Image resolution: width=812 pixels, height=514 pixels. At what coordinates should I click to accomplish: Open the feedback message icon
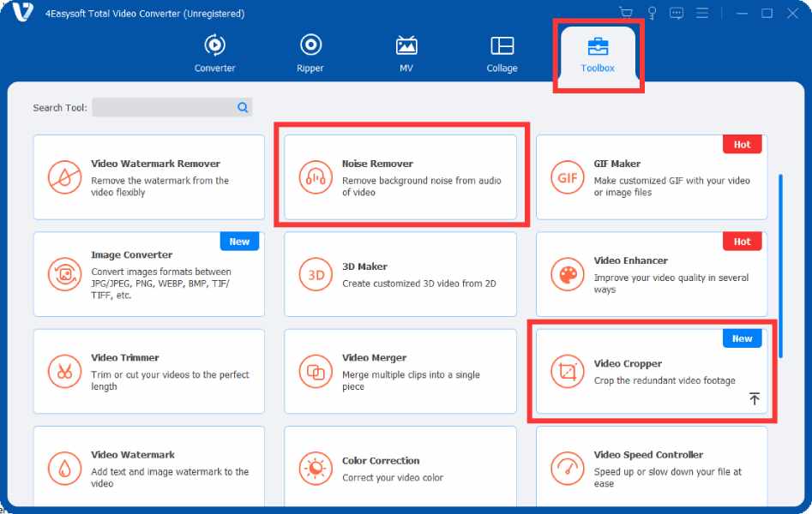pos(677,13)
